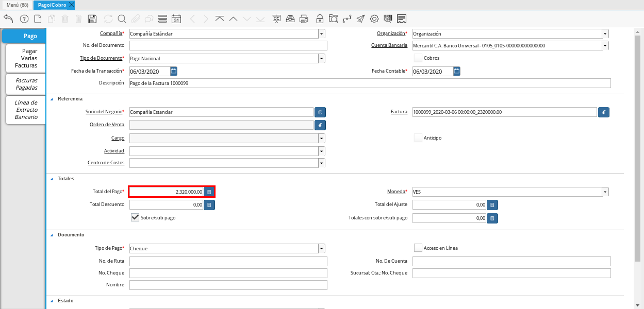Open the record search magnifier icon
Image resolution: width=644 pixels, height=309 pixels.
click(122, 19)
